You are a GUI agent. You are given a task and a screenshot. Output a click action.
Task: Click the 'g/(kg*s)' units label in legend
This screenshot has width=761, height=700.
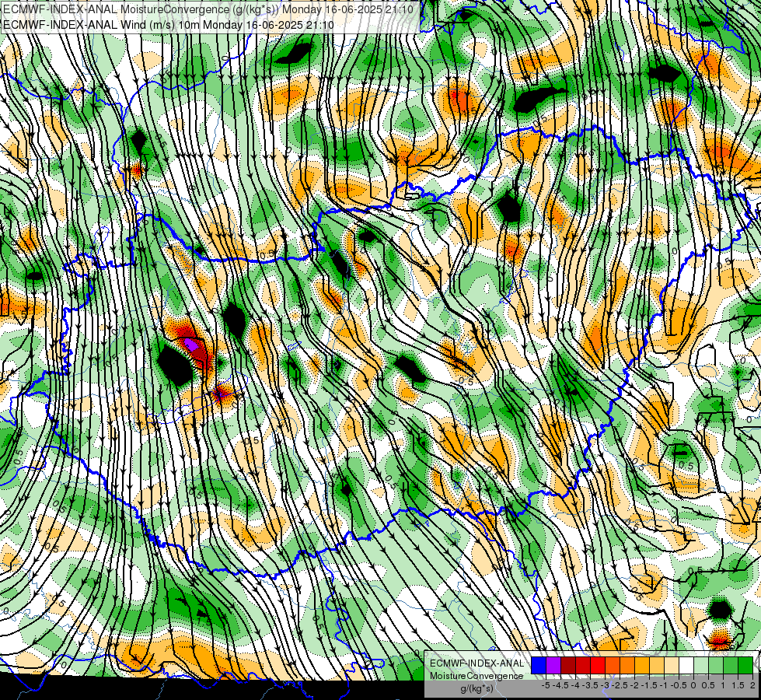[x=477, y=689]
